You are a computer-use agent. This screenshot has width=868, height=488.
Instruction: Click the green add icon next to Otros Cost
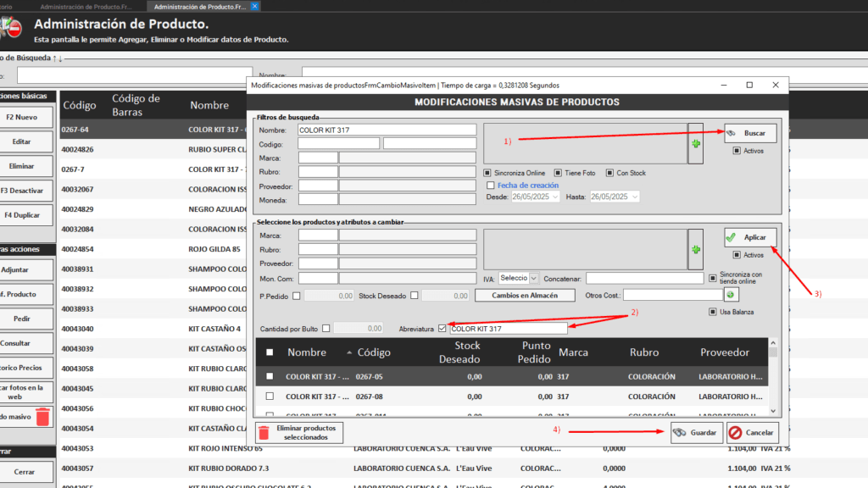tap(731, 295)
